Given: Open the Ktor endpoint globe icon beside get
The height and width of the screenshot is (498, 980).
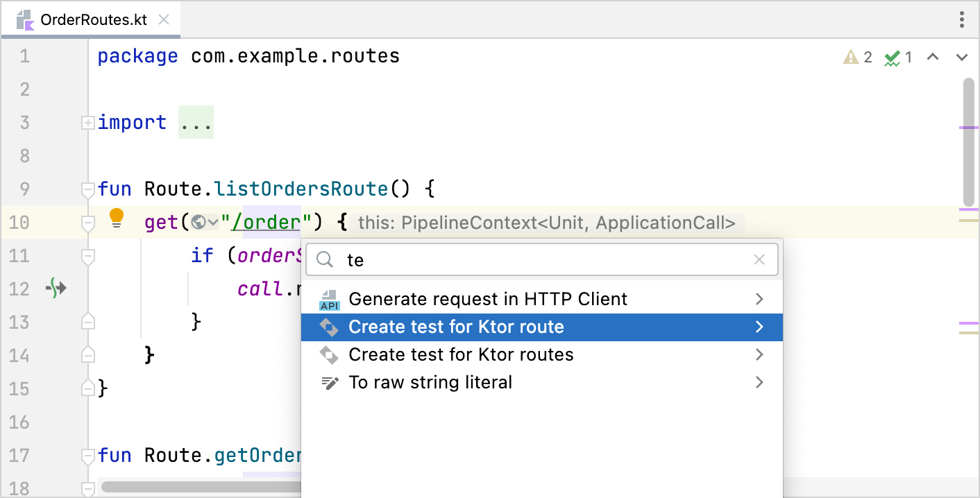Looking at the screenshot, I should 200,222.
